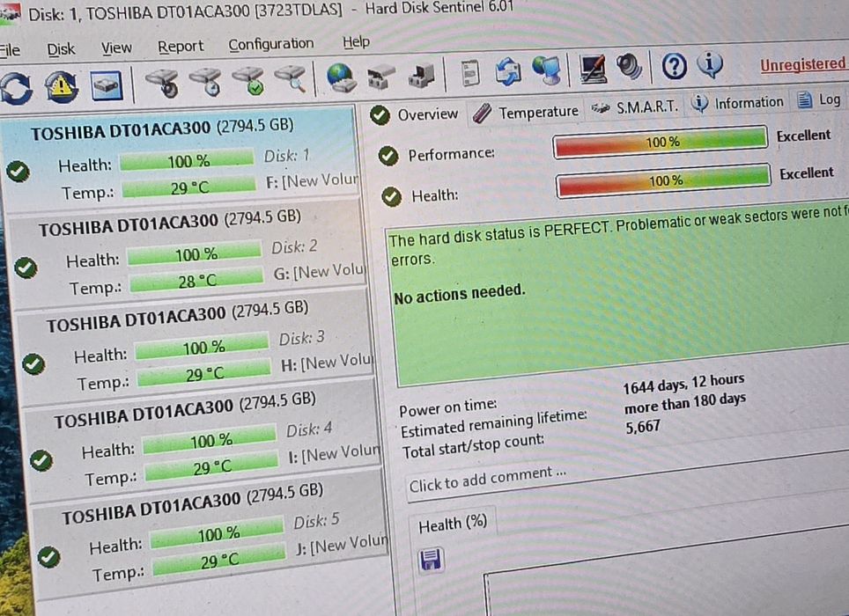Viewport: 849px width, 616px height.
Task: Click the disk test with stopwatch icon
Action: click(162, 83)
